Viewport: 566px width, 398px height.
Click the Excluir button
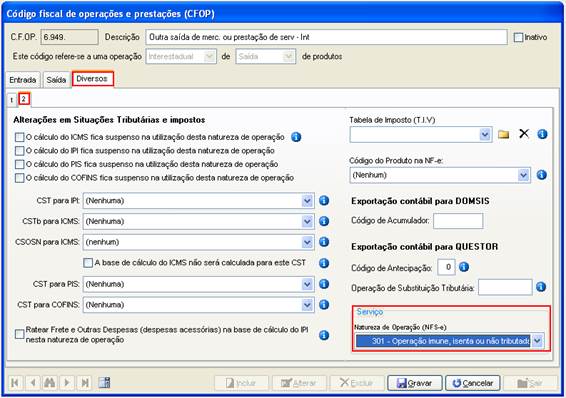357,383
